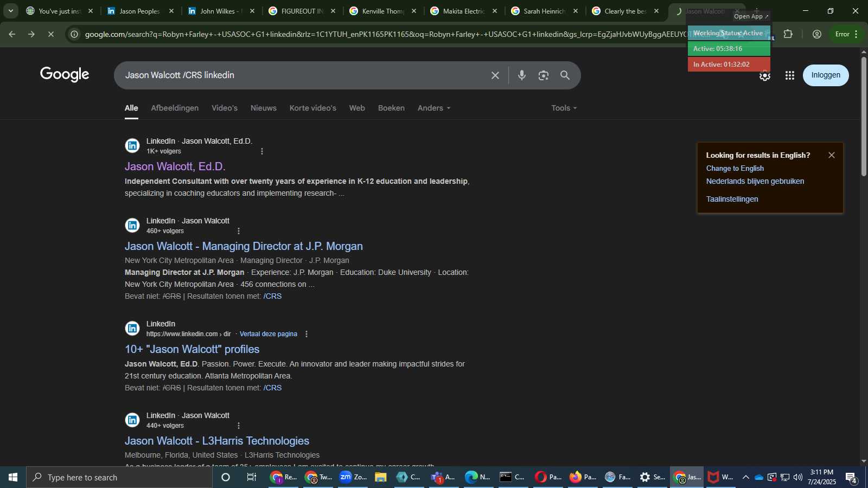The width and height of the screenshot is (868, 488).
Task: Click the page vertical scrollbar thumb
Action: [864, 116]
